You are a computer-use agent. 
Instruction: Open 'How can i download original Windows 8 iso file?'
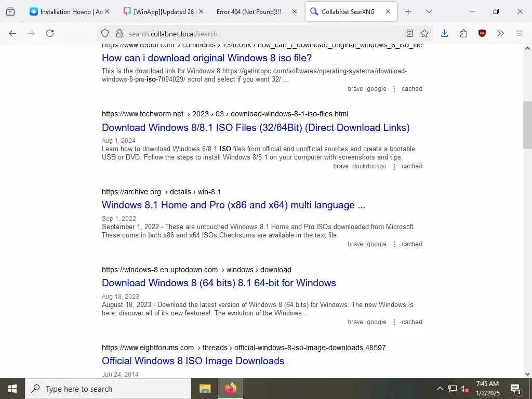[207, 58]
